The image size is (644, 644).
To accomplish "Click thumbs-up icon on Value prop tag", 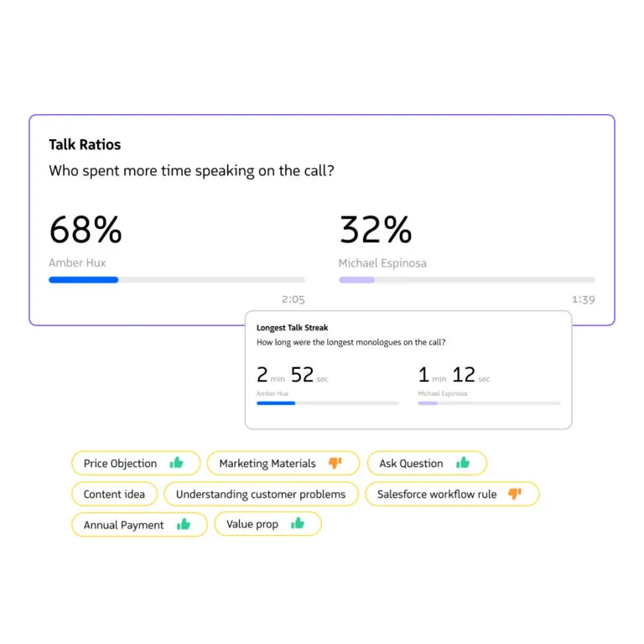I will 298,524.
